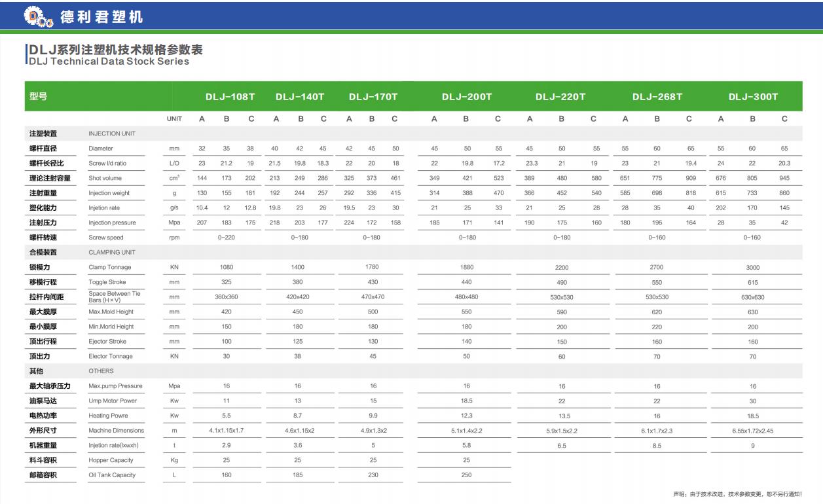Image resolution: width=823 pixels, height=504 pixels.
Task: Click the clamp tonnage value 3000
Action: (753, 268)
